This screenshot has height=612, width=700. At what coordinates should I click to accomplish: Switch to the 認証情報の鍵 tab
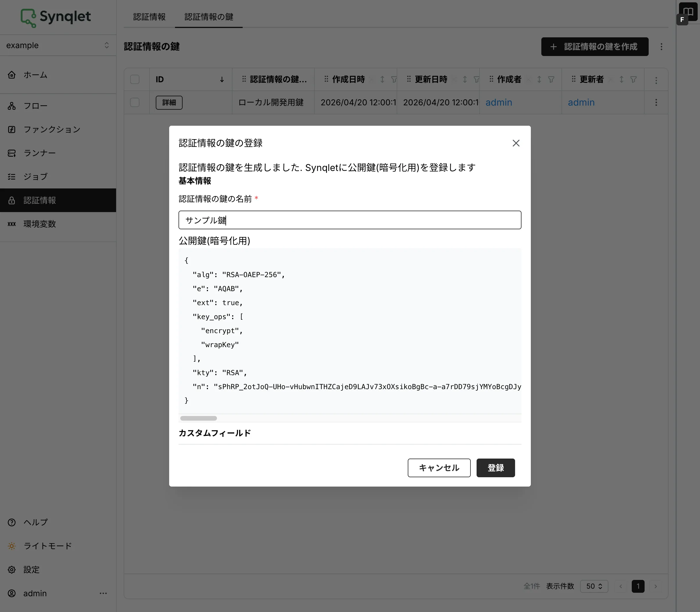coord(209,17)
